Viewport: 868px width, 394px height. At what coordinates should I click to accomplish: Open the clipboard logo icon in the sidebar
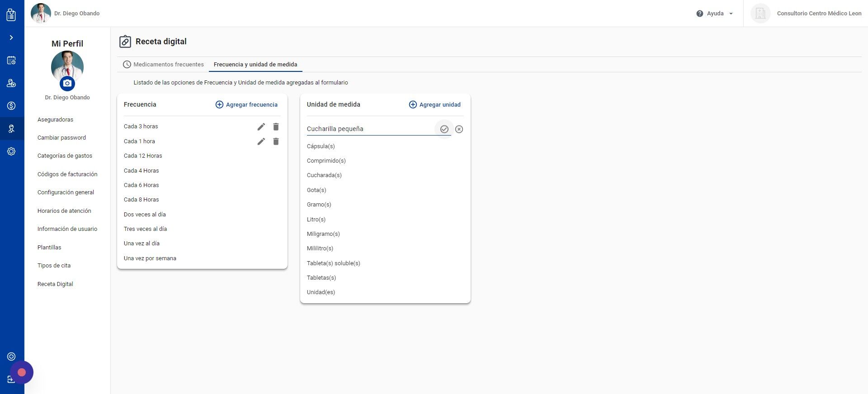[x=11, y=14]
